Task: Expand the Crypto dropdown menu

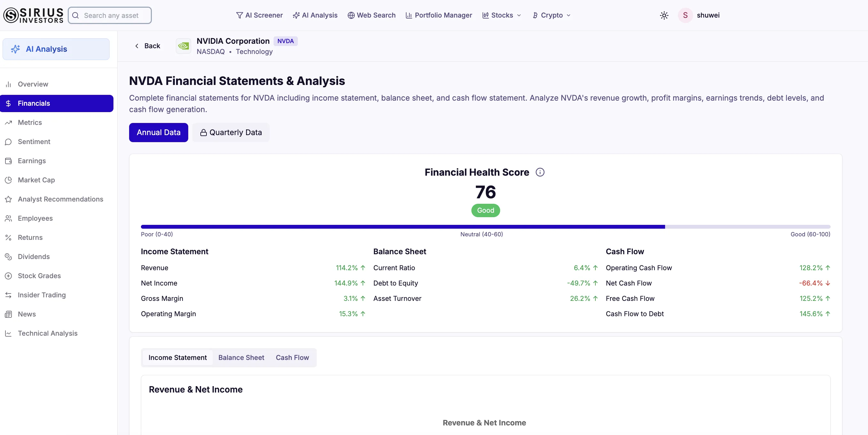Action: (x=551, y=15)
